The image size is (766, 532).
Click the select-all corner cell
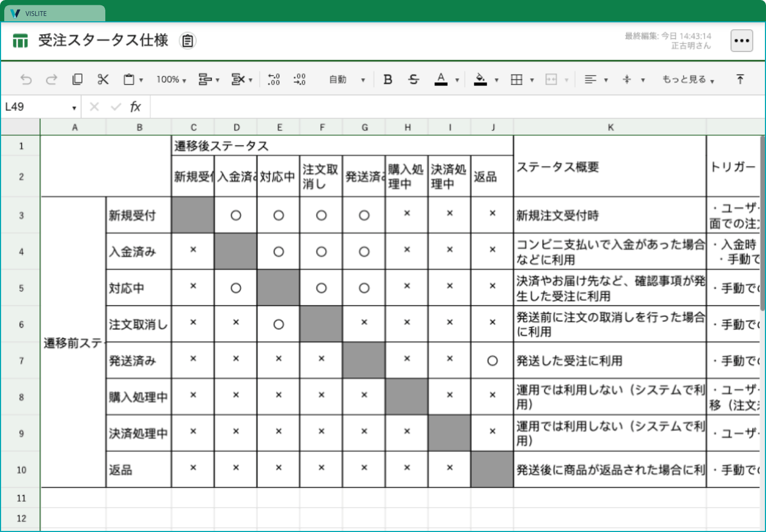pos(20,127)
